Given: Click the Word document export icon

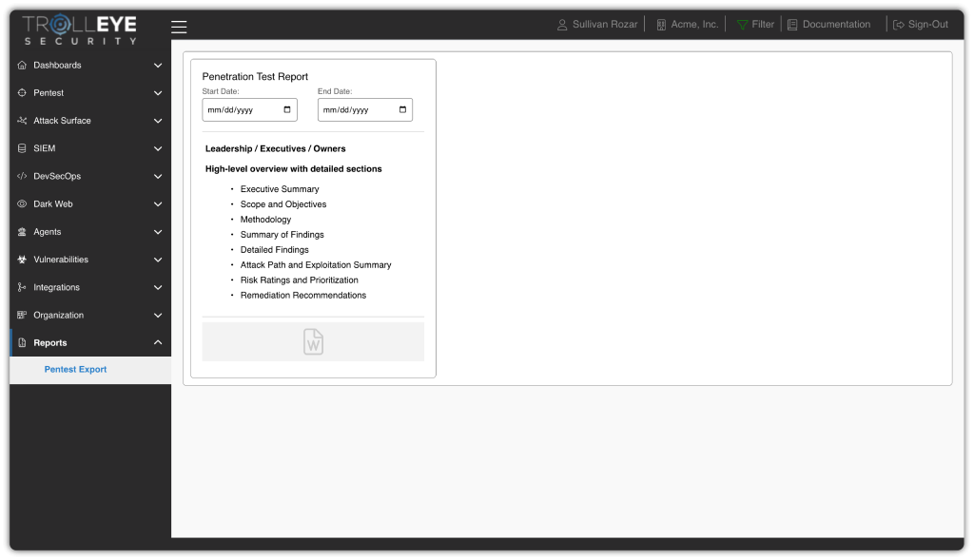Looking at the screenshot, I should point(313,341).
